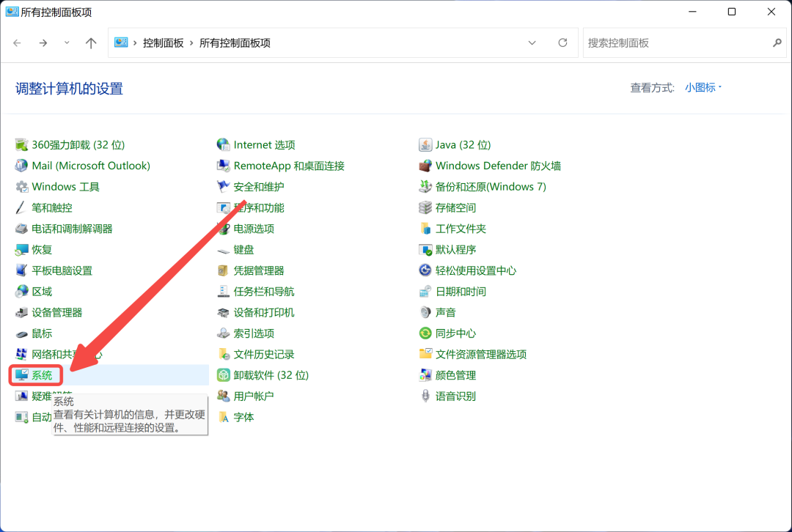
Task: Go back with the back arrow
Action: pyautogui.click(x=17, y=43)
